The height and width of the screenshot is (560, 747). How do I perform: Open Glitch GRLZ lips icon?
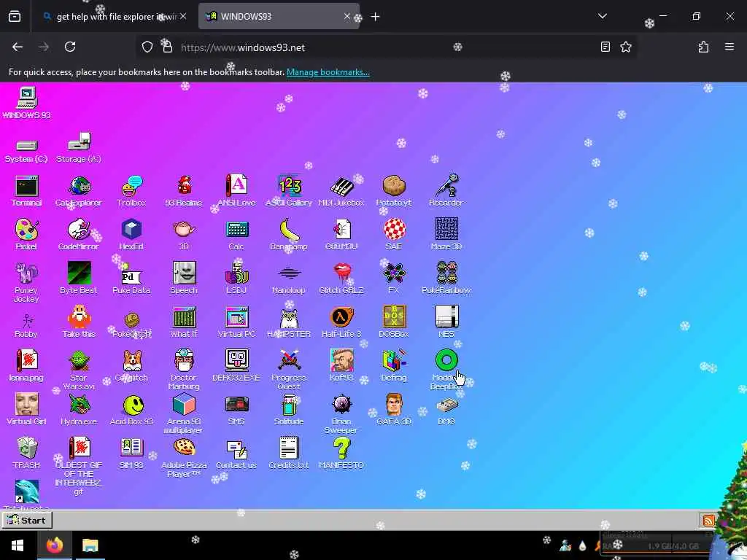point(341,279)
